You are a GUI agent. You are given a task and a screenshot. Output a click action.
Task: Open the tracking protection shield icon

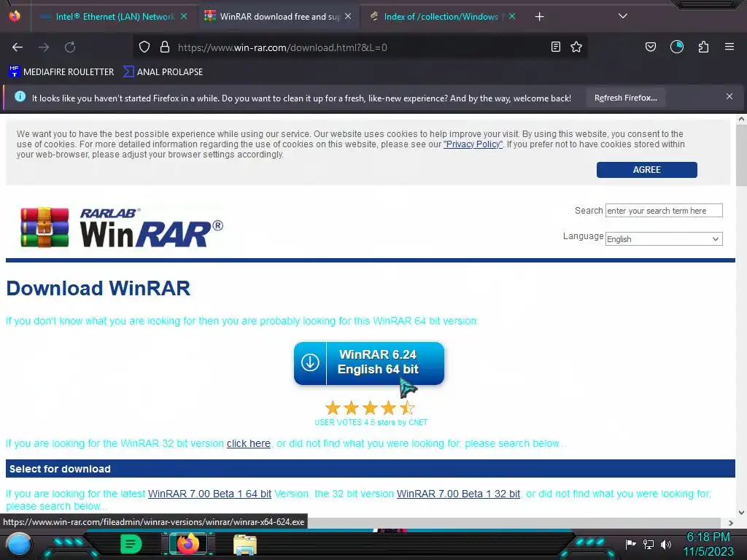[144, 47]
